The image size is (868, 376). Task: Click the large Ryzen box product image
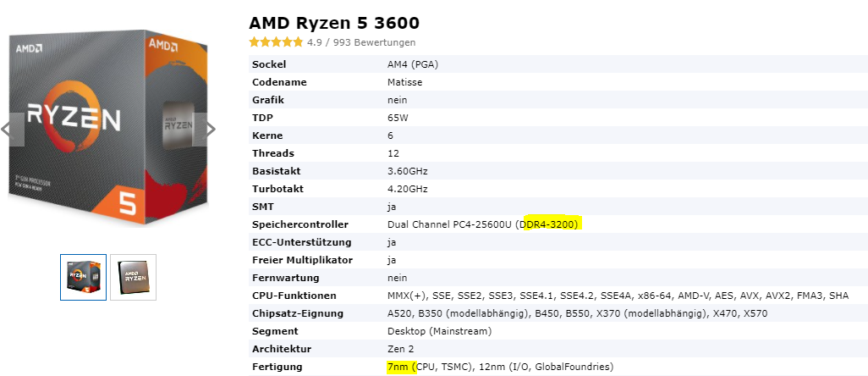[108, 127]
